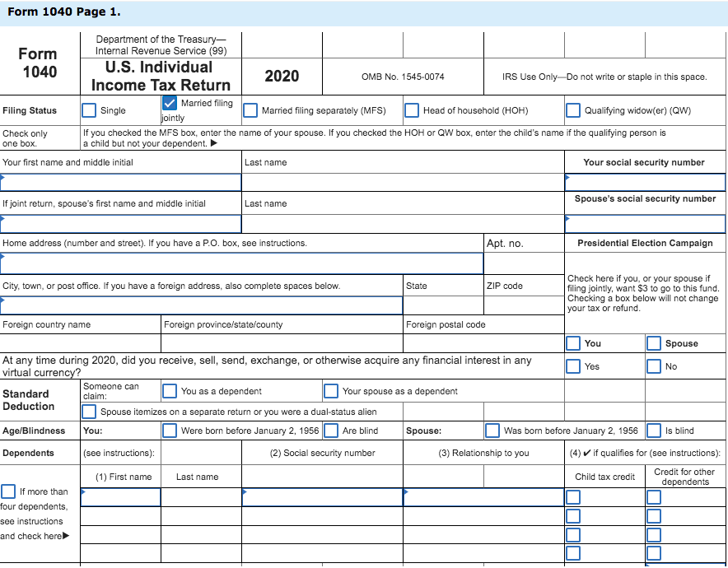Check the You Are blind box
This screenshot has height=568, width=728.
tap(331, 431)
